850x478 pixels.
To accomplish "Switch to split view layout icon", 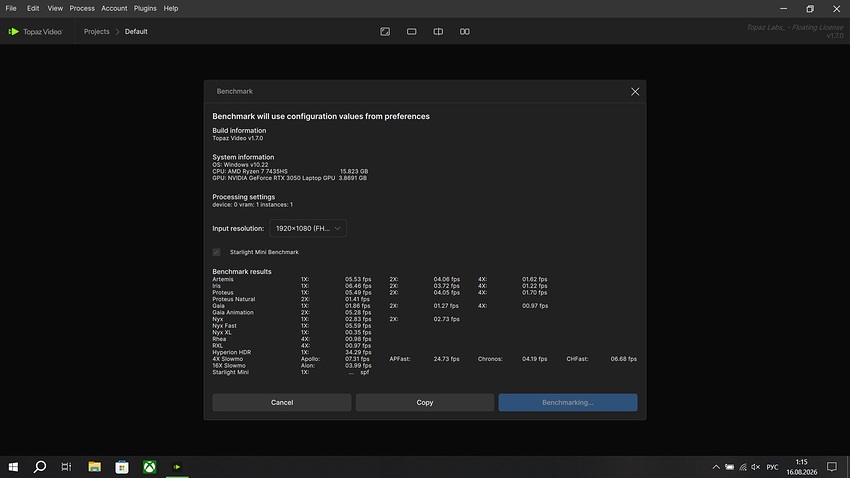I will pyautogui.click(x=438, y=31).
